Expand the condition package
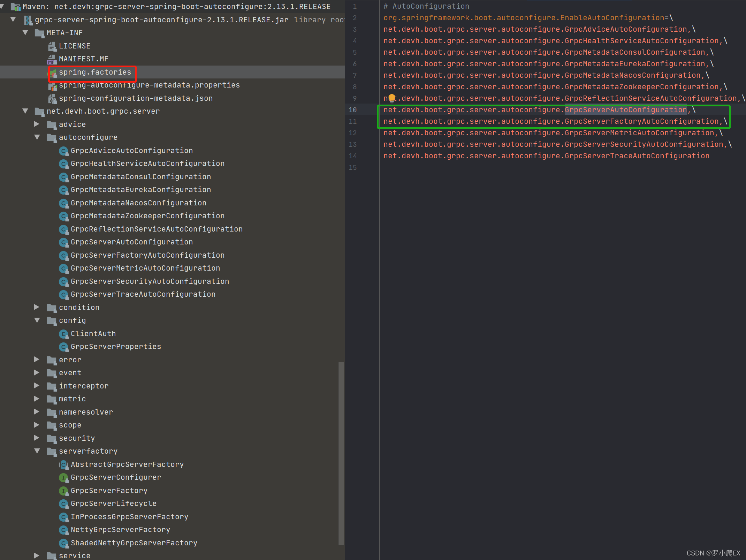The height and width of the screenshot is (560, 746). pyautogui.click(x=37, y=307)
